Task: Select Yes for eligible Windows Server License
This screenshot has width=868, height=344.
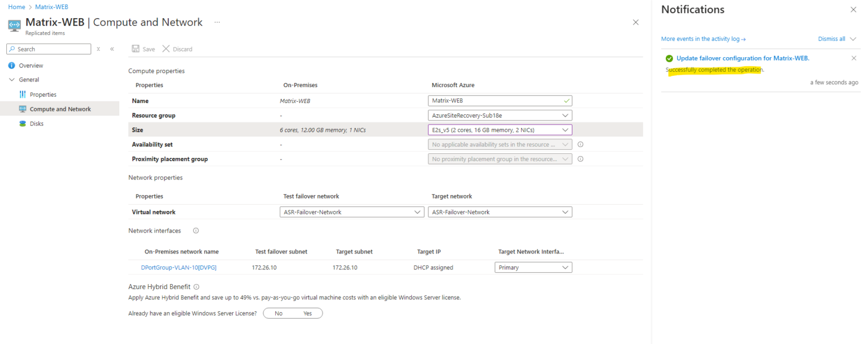Action: click(307, 313)
